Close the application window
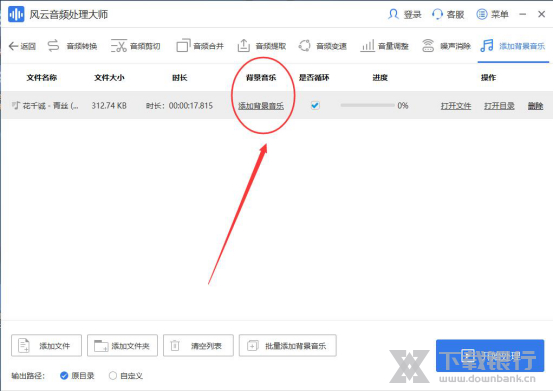This screenshot has width=554, height=391. coord(541,14)
